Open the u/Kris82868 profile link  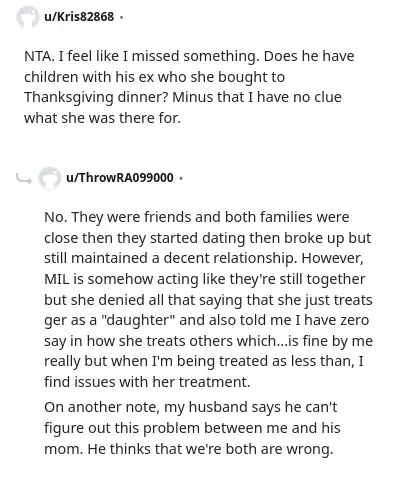tap(79, 17)
